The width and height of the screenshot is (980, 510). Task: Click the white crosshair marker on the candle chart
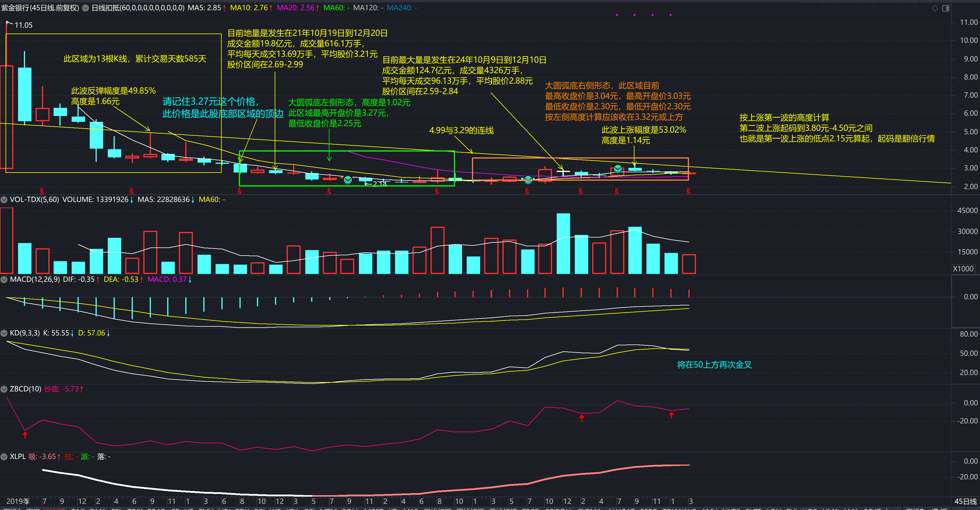pyautogui.click(x=563, y=172)
